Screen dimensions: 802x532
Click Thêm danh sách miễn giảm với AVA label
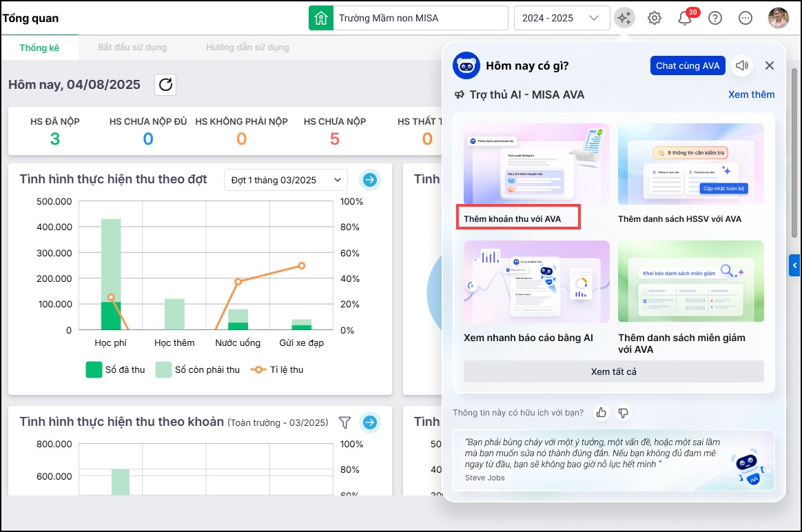pyautogui.click(x=681, y=344)
